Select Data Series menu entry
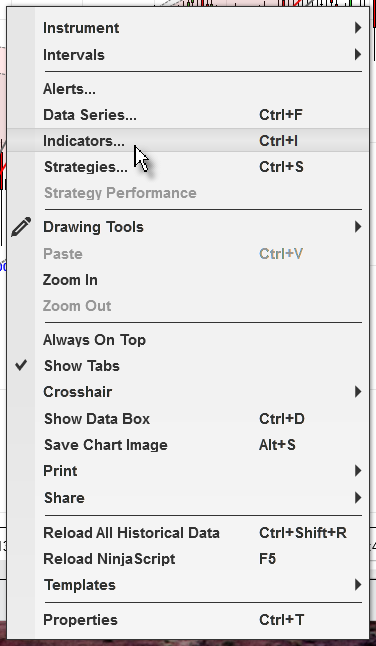 tap(188, 115)
